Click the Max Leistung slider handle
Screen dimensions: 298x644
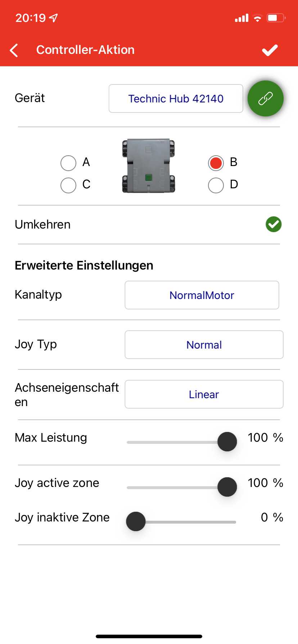(227, 442)
